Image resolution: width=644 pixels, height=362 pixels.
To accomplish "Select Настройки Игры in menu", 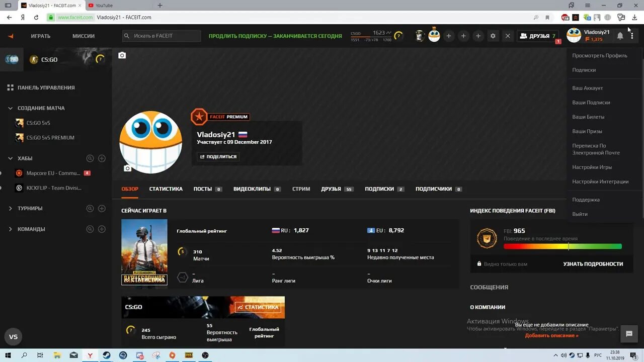I will coord(592,167).
